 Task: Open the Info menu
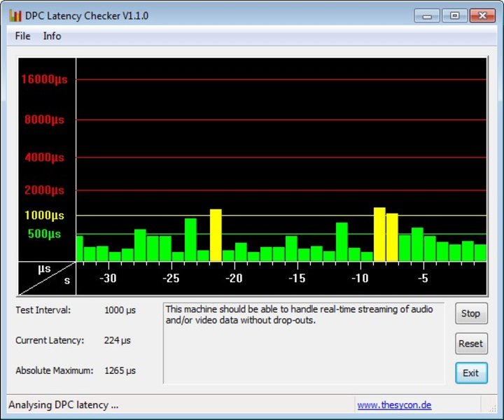point(52,36)
